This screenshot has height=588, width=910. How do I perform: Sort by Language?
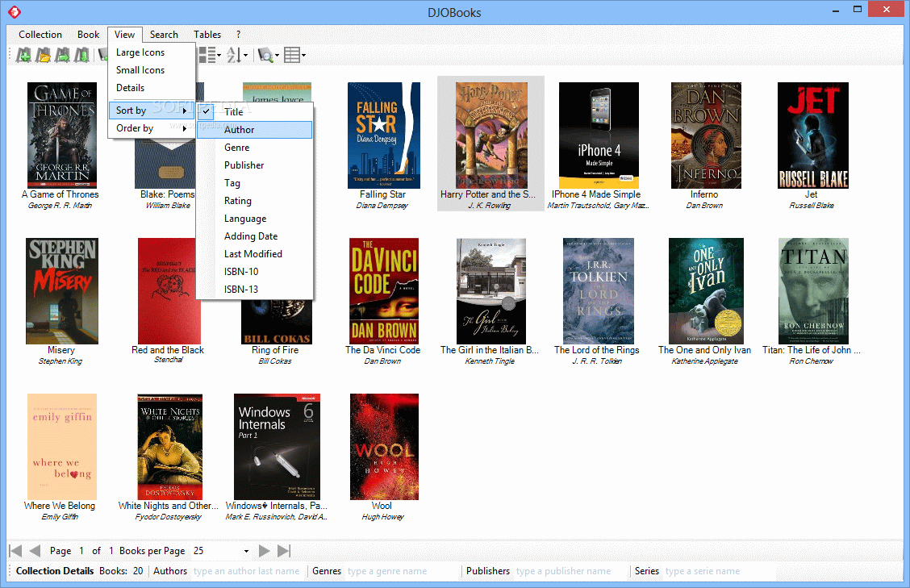(x=255, y=219)
